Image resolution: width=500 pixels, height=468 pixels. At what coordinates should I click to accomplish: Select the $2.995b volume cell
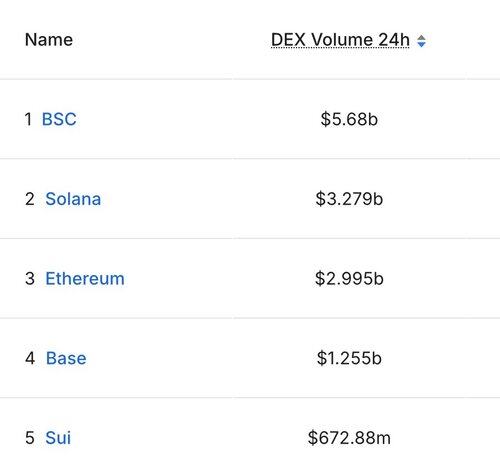(x=349, y=279)
